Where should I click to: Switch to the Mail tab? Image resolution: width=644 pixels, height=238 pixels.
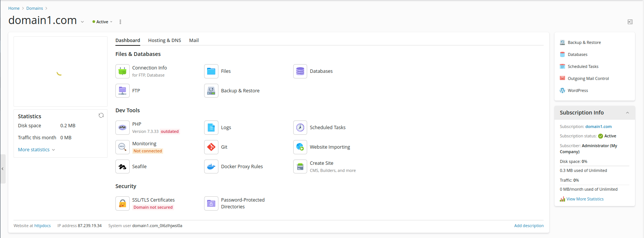pyautogui.click(x=194, y=41)
